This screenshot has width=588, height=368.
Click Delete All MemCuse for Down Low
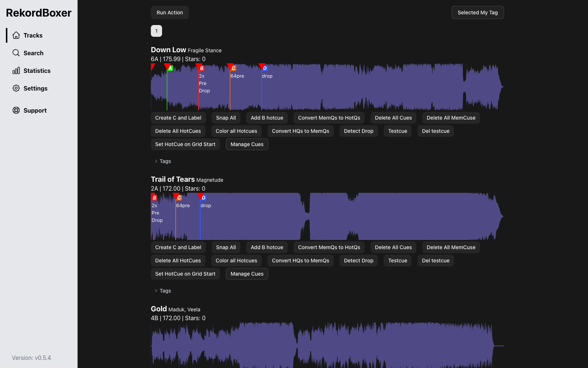[x=451, y=118]
